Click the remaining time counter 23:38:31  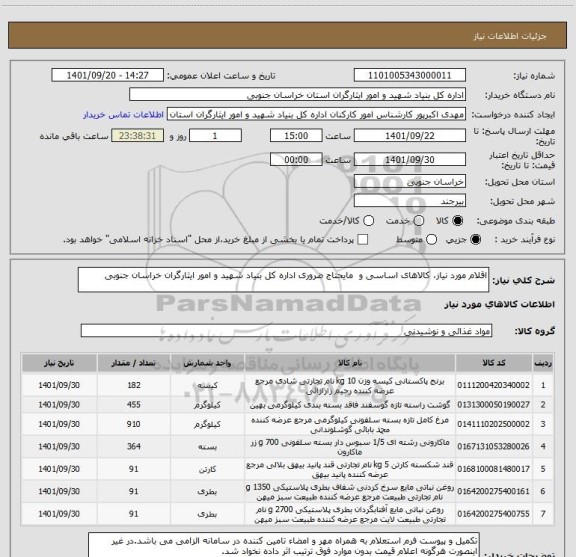point(137,136)
